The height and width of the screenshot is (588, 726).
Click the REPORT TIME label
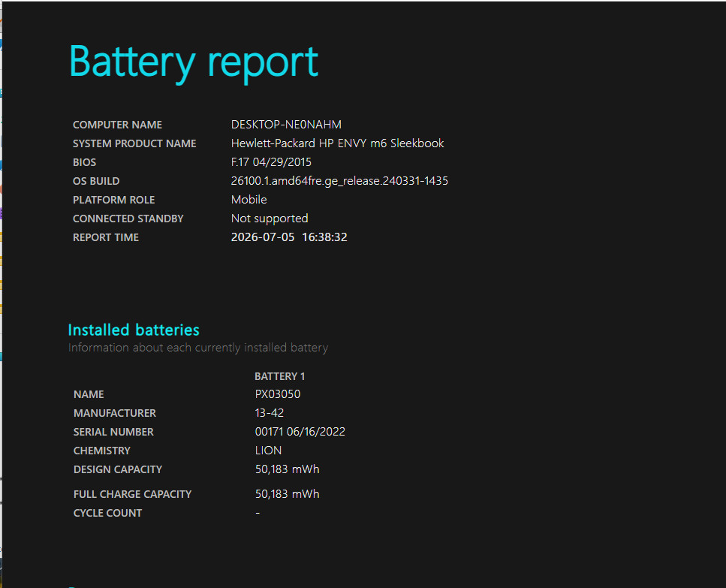106,237
